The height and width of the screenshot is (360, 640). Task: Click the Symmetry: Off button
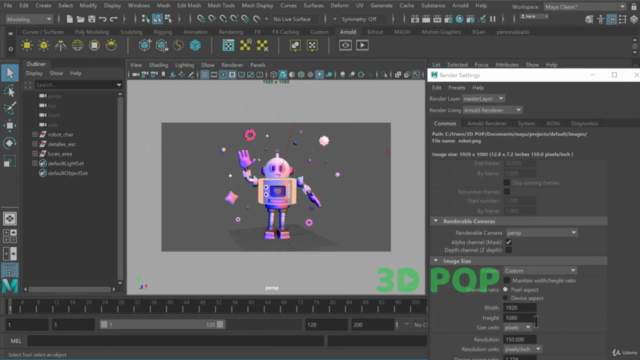[x=359, y=19]
